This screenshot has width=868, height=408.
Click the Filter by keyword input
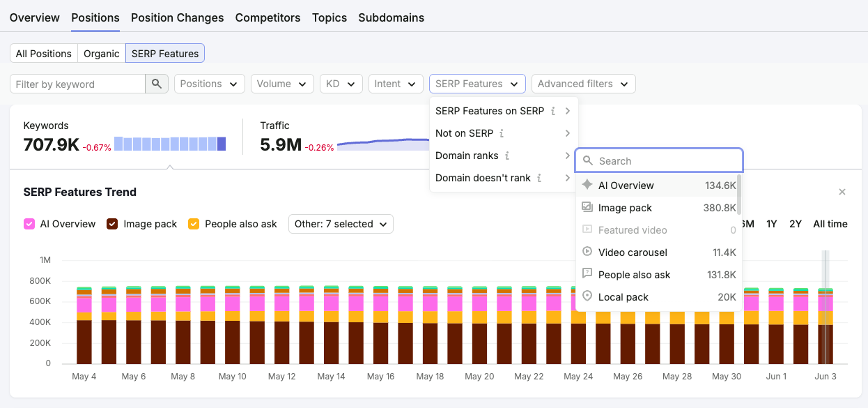[78, 84]
